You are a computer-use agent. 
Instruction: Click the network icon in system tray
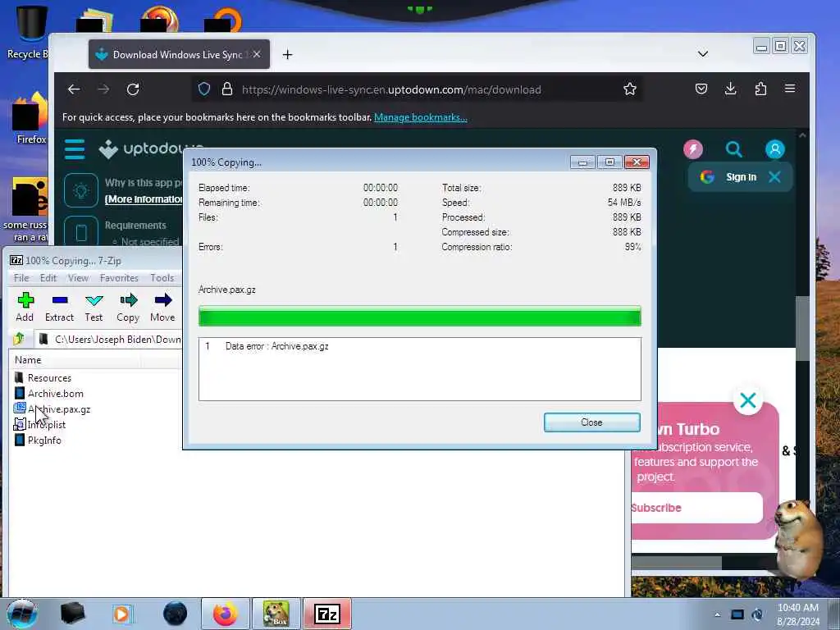[x=737, y=614]
